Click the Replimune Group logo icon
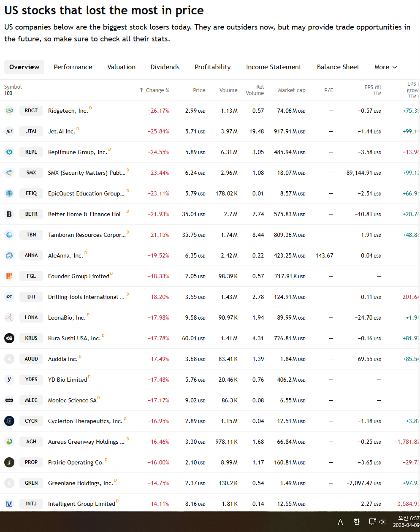The image size is (420, 532). point(9,152)
